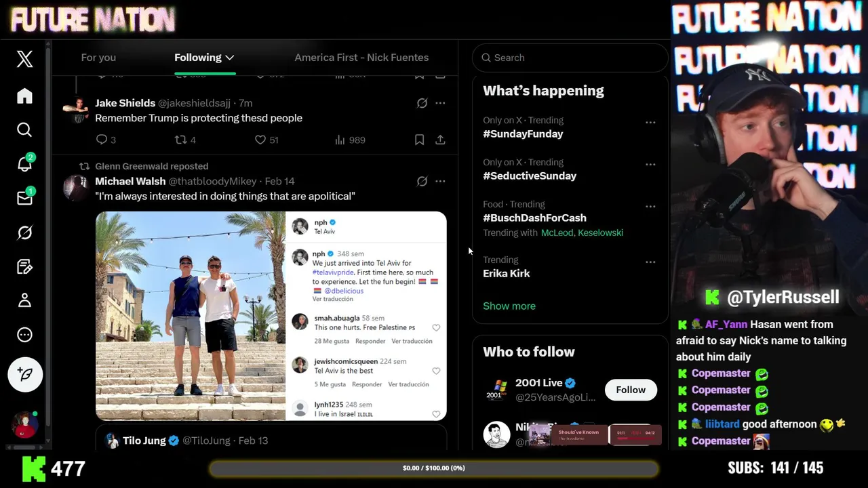Open 2001 Live profile avatar

click(x=496, y=390)
